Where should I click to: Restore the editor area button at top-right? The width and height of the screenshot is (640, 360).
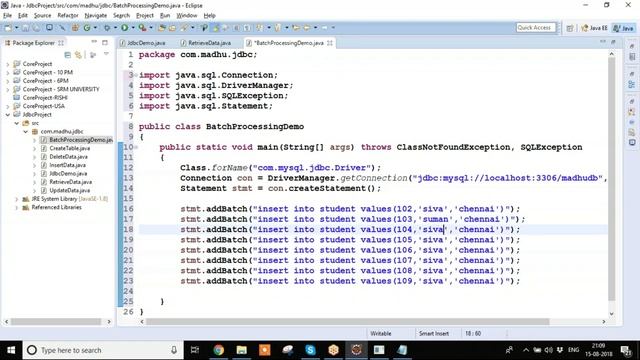[613, 42]
